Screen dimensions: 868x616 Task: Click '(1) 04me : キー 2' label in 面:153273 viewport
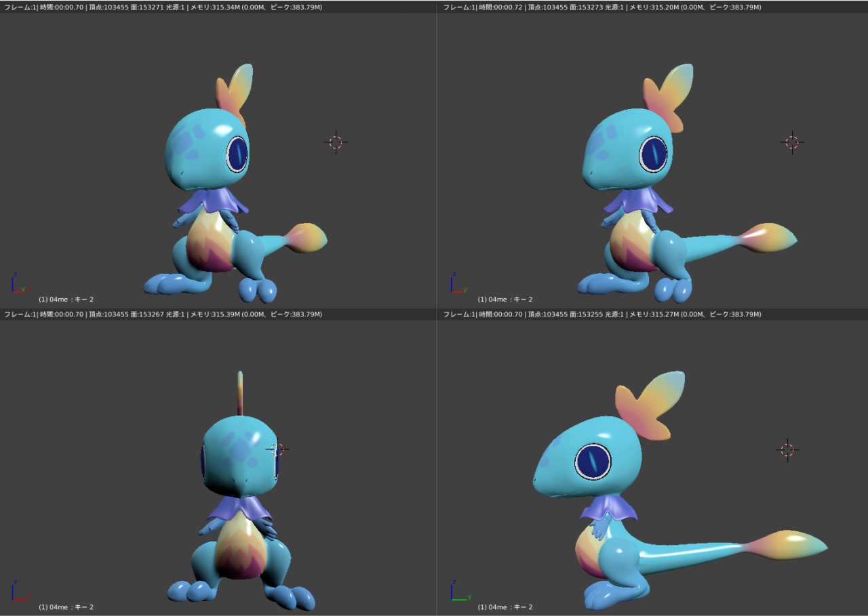505,300
